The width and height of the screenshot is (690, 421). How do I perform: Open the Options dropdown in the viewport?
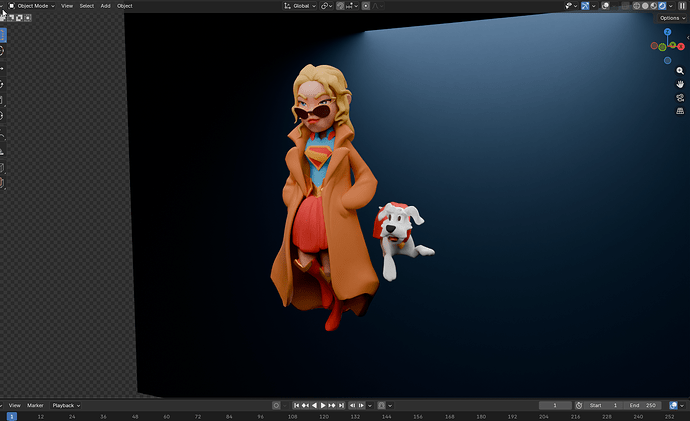[672, 18]
